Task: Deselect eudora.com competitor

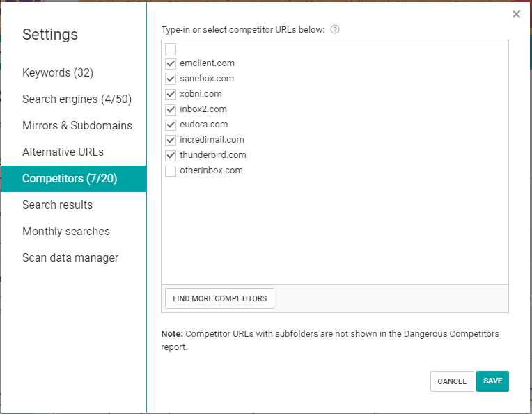Action: [171, 125]
